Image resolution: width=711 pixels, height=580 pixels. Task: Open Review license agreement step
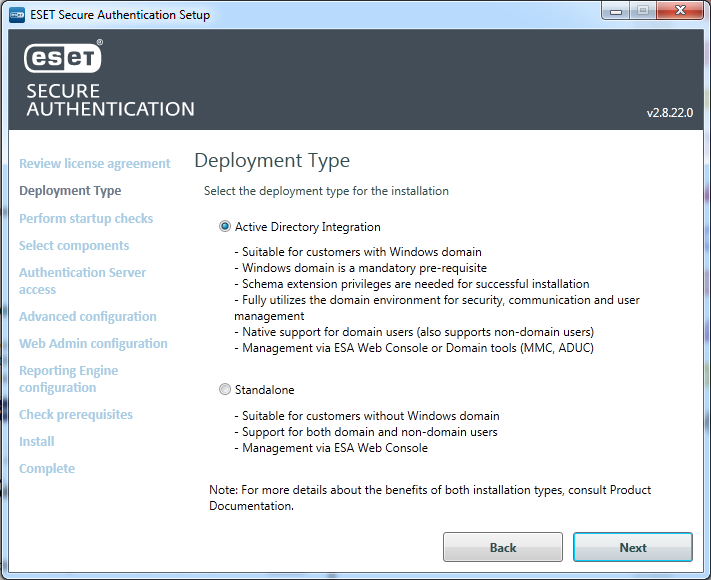95,163
